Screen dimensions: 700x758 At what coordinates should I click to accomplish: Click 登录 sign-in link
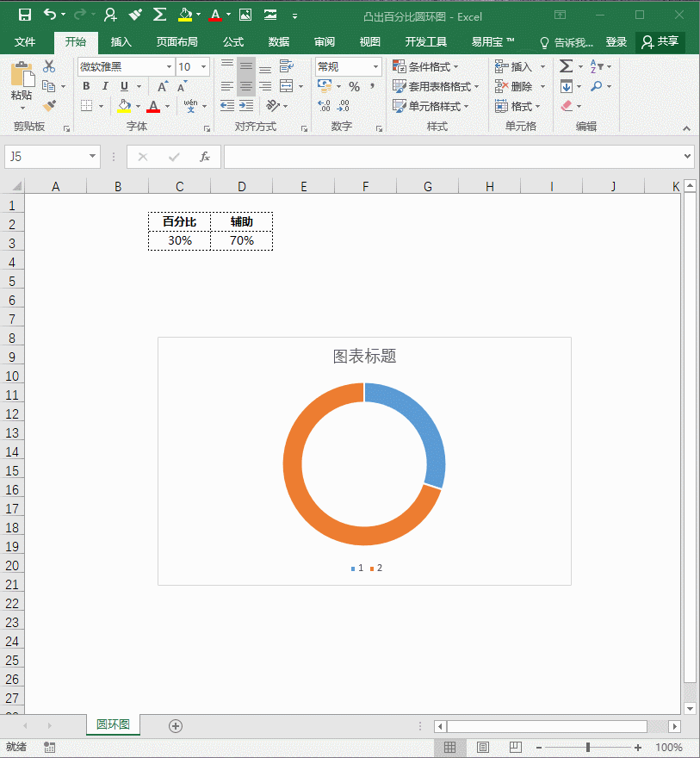point(616,42)
